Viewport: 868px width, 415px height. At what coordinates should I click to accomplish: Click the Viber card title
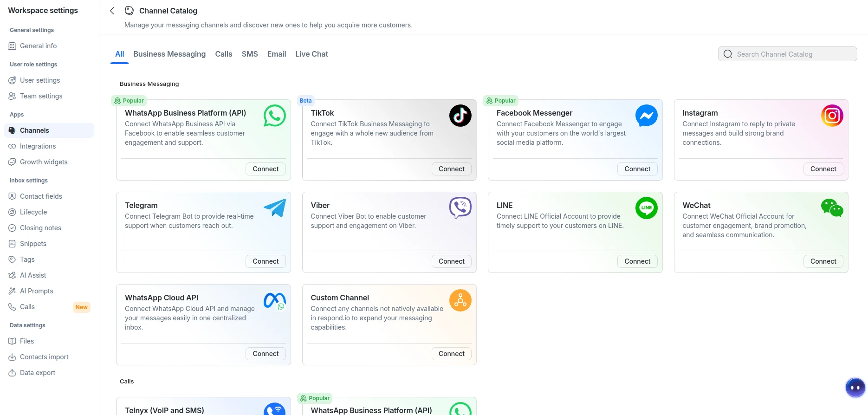tap(320, 205)
